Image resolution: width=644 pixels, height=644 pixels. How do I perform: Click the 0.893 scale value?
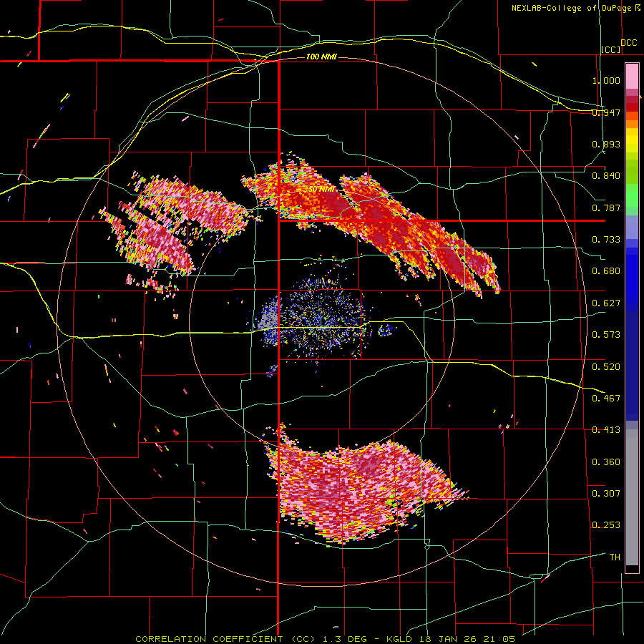click(x=606, y=144)
